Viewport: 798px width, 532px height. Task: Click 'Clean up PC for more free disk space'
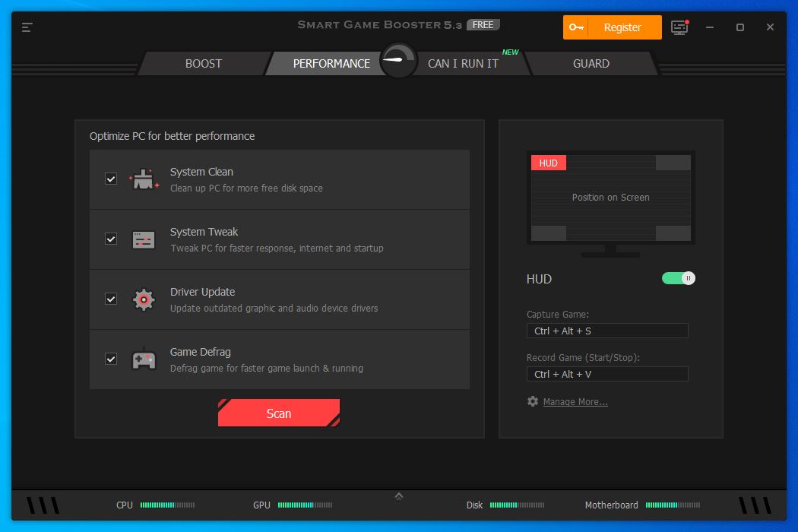(246, 188)
